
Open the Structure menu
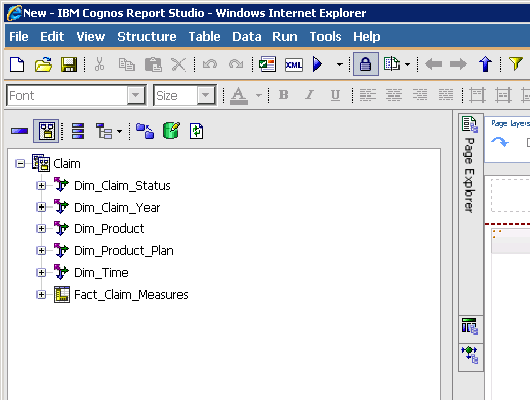tap(147, 37)
